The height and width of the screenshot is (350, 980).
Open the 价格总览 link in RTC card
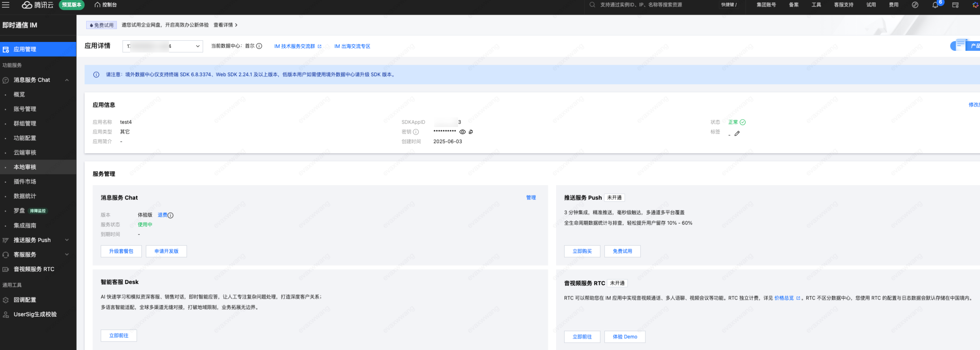click(784, 298)
